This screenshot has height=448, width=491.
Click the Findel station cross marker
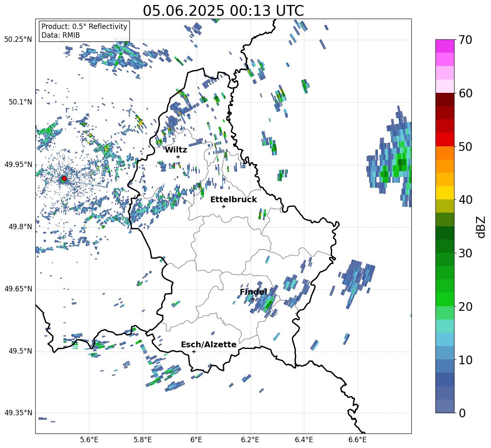pyautogui.click(x=253, y=299)
